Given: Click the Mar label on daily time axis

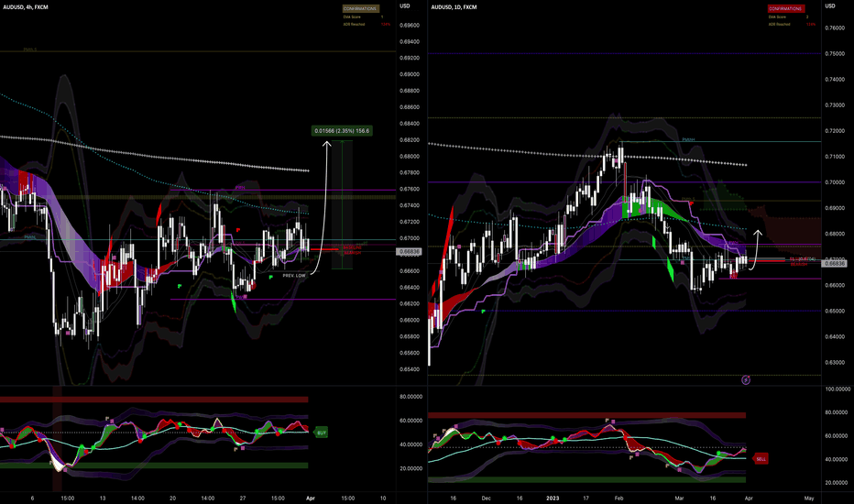Looking at the screenshot, I should pyautogui.click(x=679, y=498).
